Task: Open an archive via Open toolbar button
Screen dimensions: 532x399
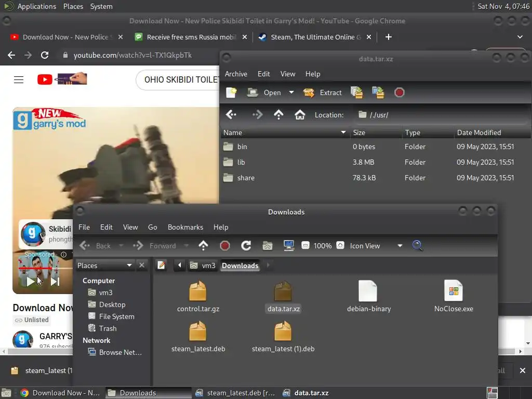Action: (x=264, y=92)
